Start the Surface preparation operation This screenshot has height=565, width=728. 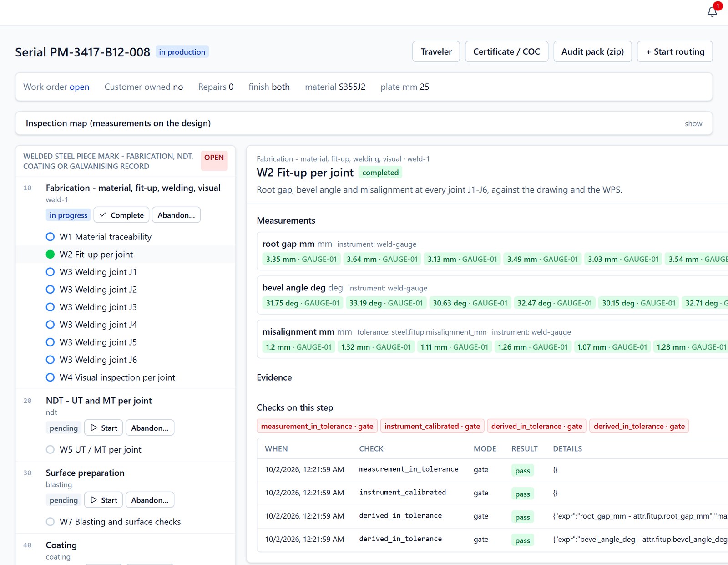[104, 500]
